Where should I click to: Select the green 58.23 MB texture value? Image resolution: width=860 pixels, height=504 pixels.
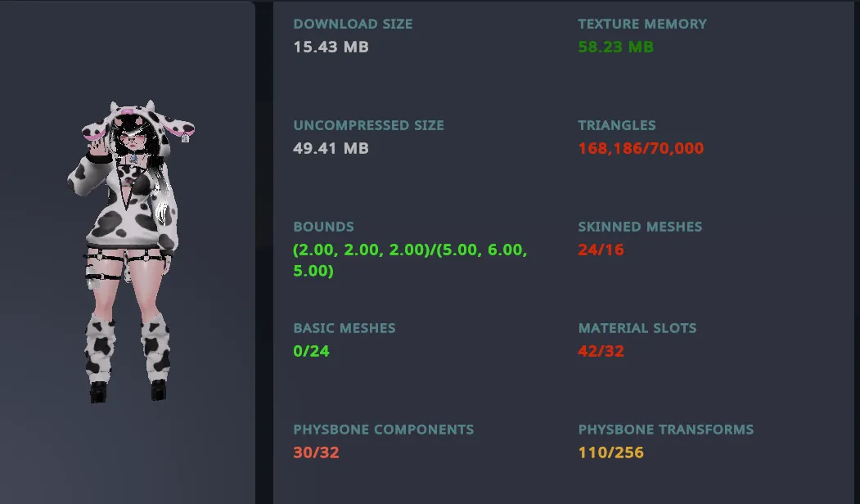pyautogui.click(x=615, y=47)
